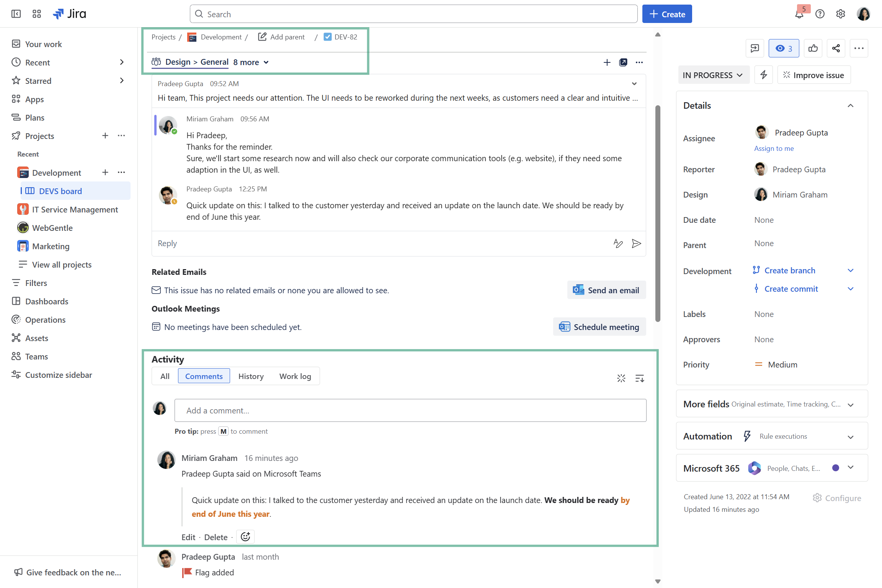
Task: Collapse the Details panel chevron
Action: coord(851,106)
